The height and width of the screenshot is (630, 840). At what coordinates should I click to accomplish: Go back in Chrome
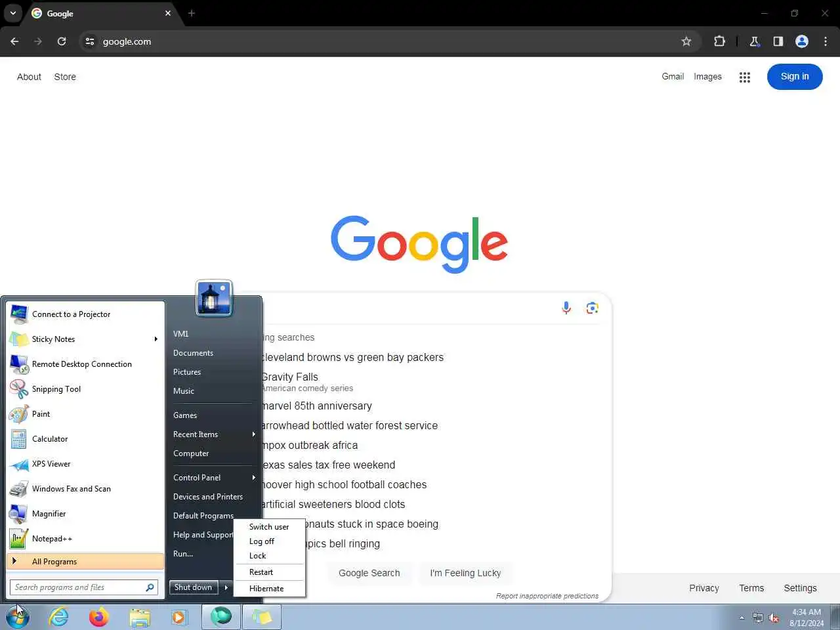point(14,41)
